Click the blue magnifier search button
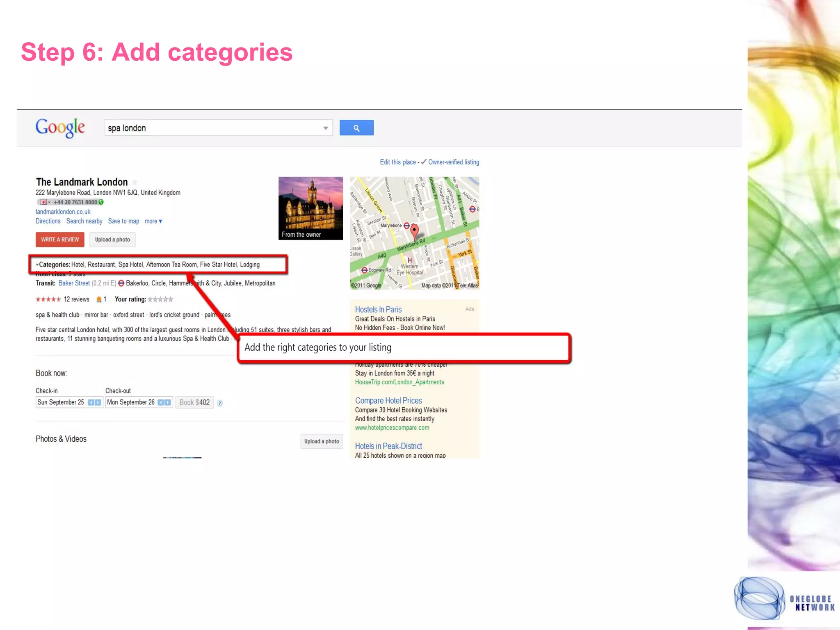840x630 pixels. pos(356,128)
